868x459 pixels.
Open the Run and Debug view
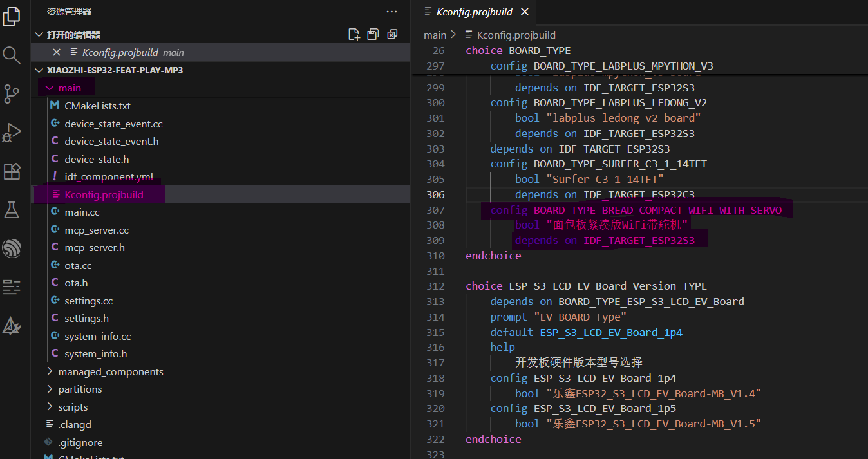tap(12, 133)
